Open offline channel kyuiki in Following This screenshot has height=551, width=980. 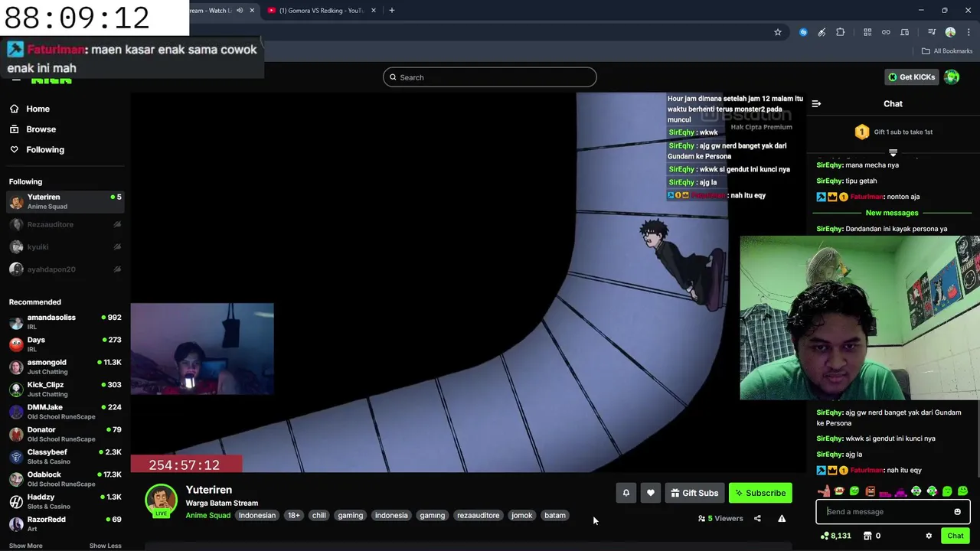(65, 246)
